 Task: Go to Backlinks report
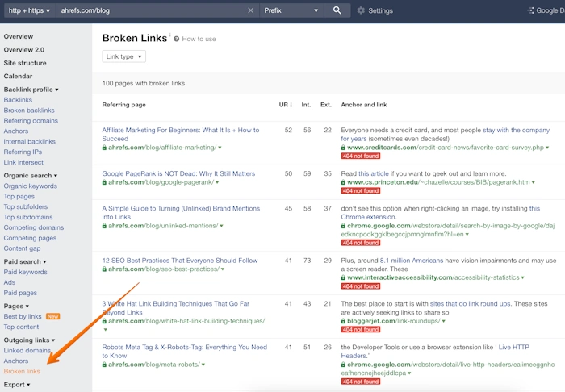click(x=18, y=100)
